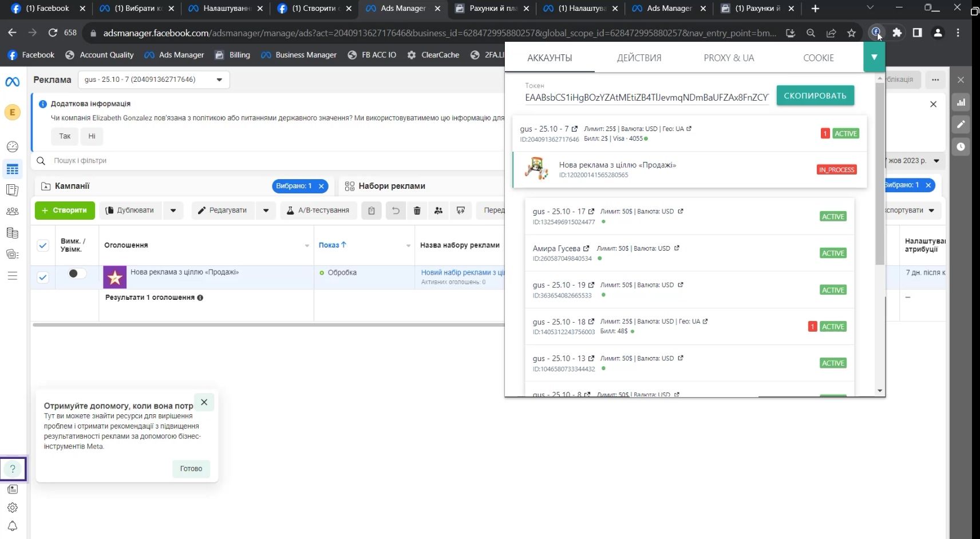
Task: Open the Експортувати dropdown arrow
Action: [x=931, y=211]
